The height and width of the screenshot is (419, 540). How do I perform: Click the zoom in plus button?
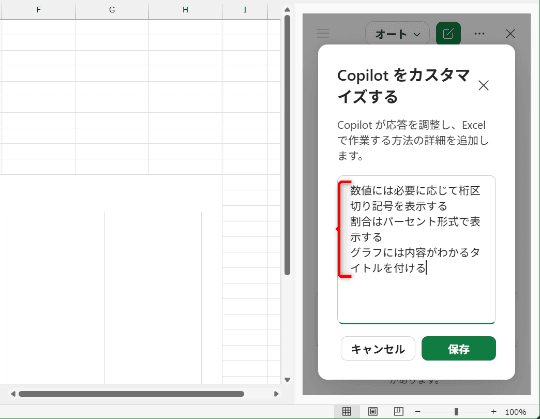click(x=494, y=411)
